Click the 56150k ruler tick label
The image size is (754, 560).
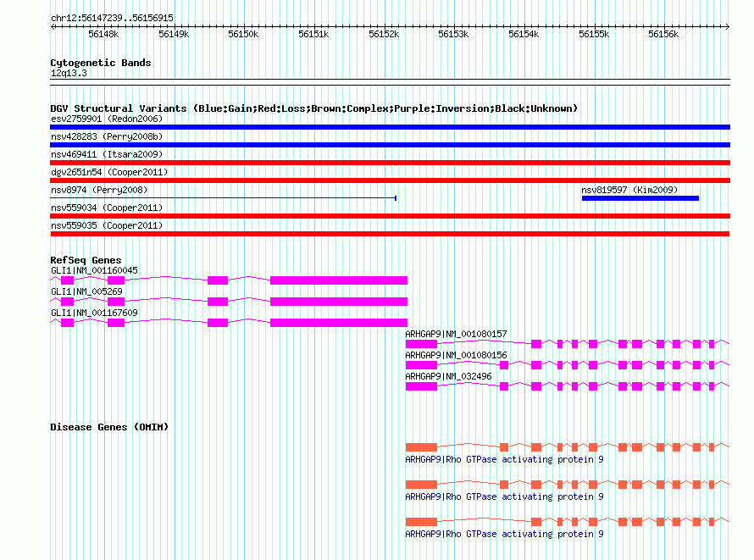pyautogui.click(x=243, y=35)
